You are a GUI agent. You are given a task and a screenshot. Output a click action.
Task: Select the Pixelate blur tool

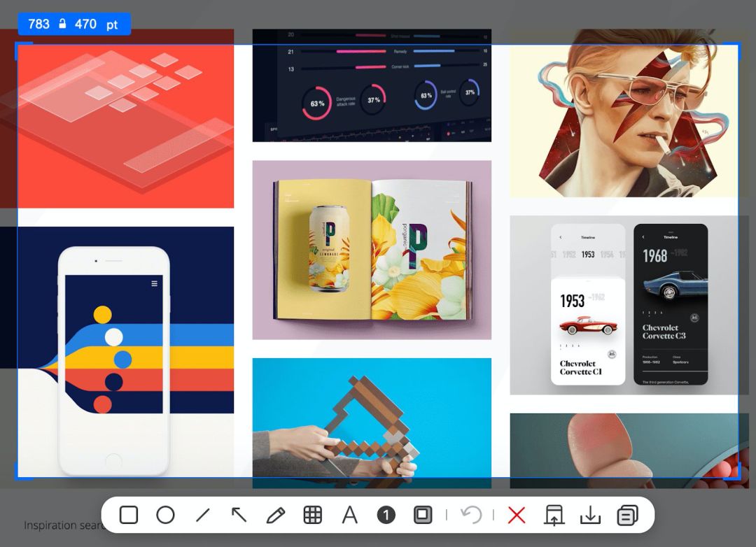click(x=313, y=514)
